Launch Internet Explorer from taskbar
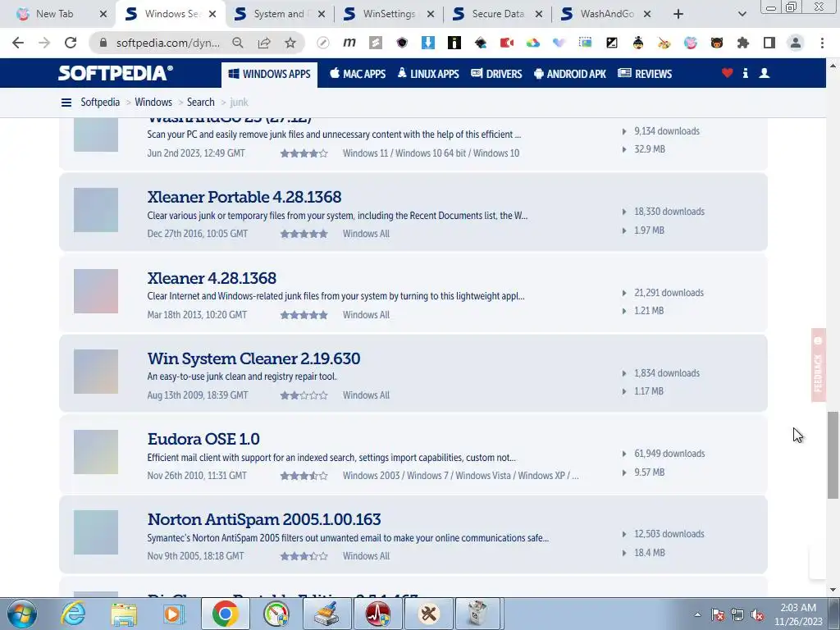This screenshot has width=840, height=630. coord(72,614)
